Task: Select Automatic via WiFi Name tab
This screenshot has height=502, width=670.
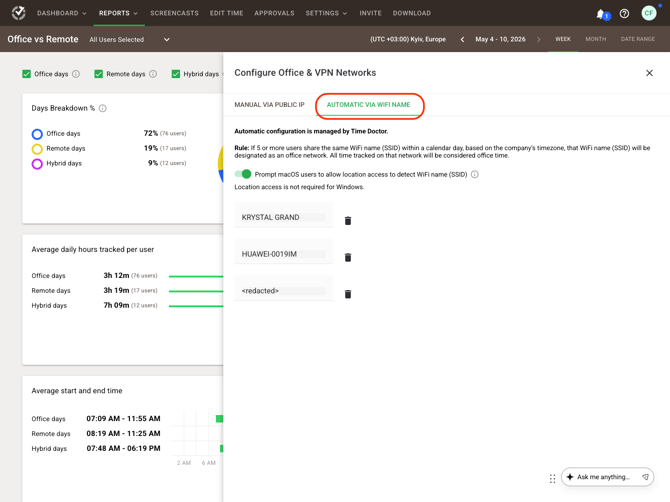Action: (x=368, y=105)
